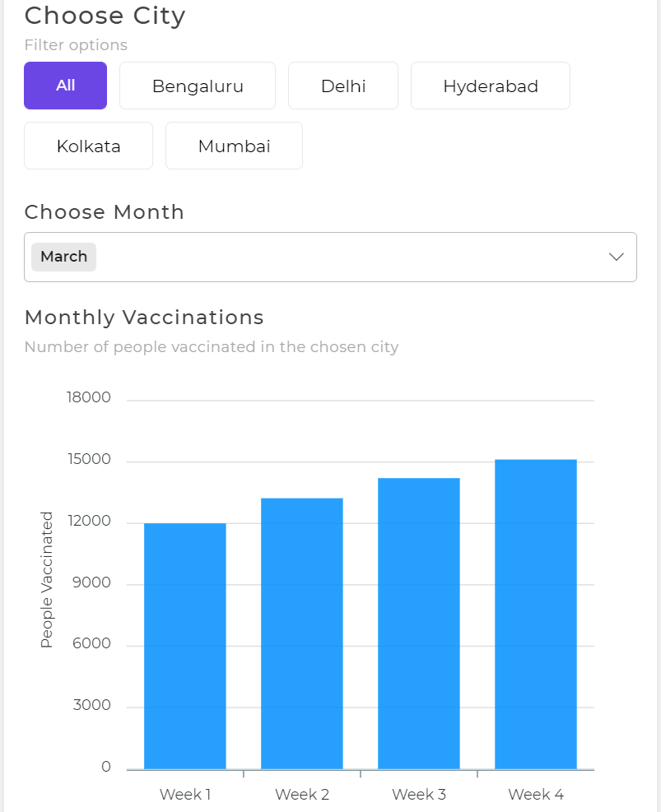Expand the month dropdown chevron
This screenshot has height=812, width=661.
tap(617, 257)
